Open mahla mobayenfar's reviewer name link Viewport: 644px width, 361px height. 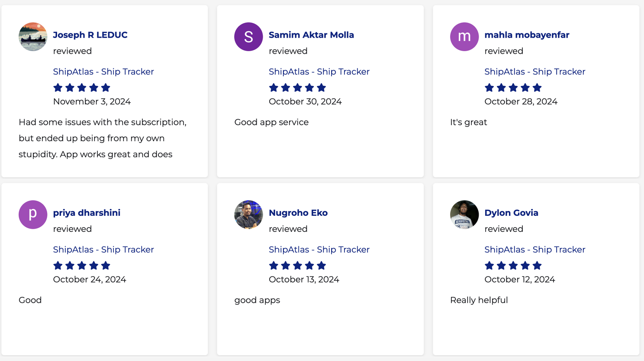coord(527,35)
